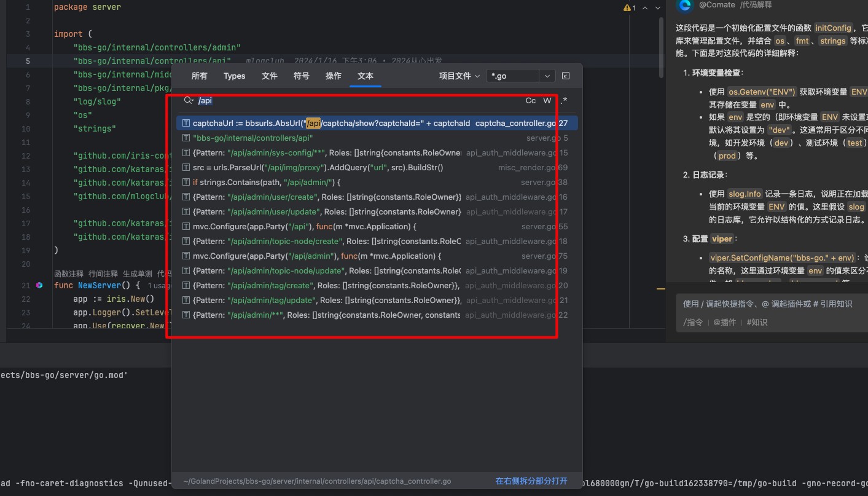
Task: Go to next highlighted problem arrow
Action: (657, 8)
